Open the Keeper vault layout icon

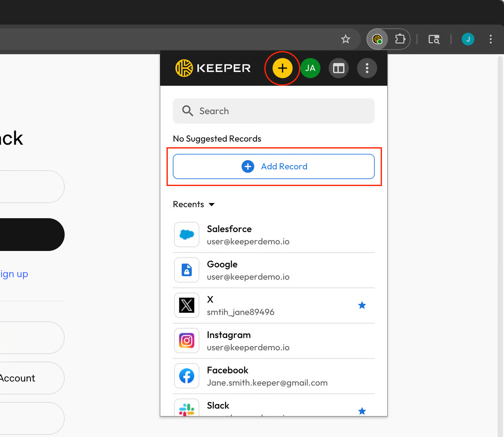(339, 68)
